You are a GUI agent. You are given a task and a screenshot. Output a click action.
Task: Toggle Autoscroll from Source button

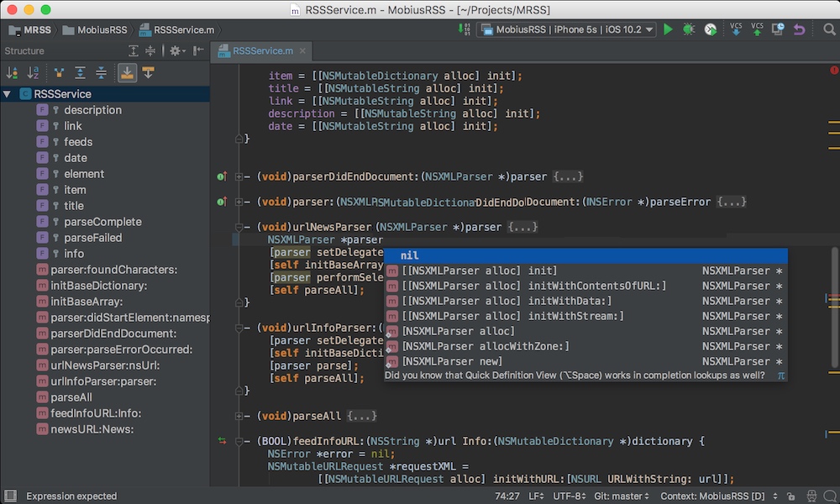(x=149, y=73)
